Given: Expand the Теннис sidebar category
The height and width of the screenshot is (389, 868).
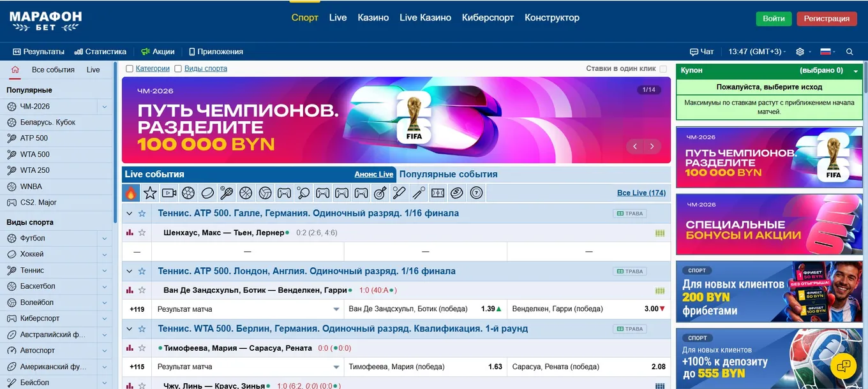Looking at the screenshot, I should [x=105, y=270].
